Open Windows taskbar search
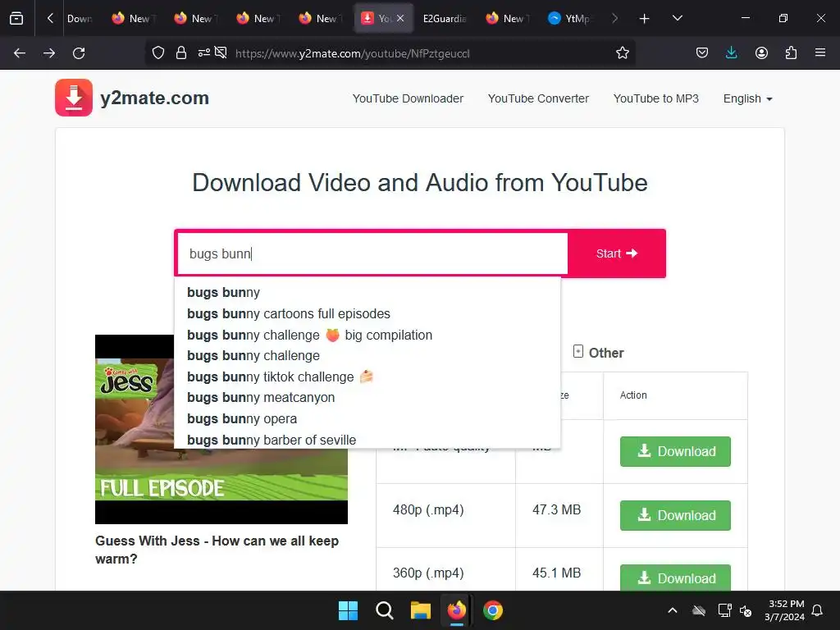This screenshot has height=630, width=840. (385, 610)
